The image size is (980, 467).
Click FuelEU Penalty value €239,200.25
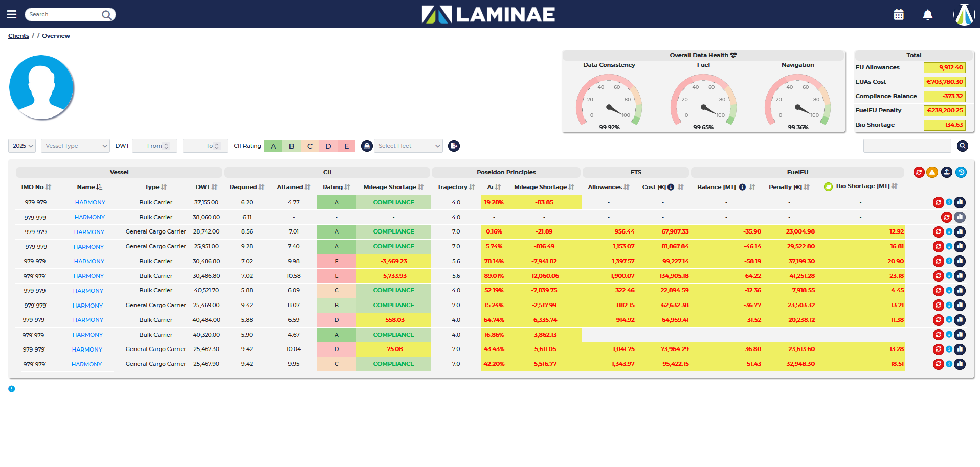944,110
